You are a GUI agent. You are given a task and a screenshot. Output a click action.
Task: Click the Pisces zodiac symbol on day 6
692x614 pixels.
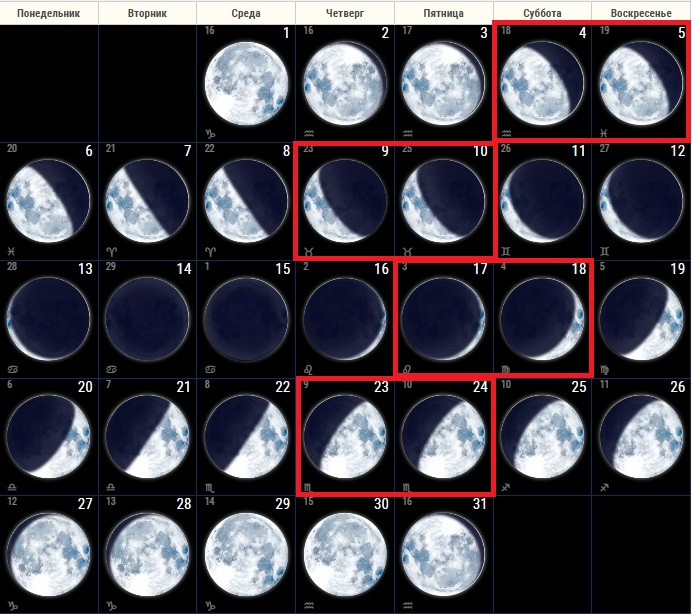pos(11,251)
